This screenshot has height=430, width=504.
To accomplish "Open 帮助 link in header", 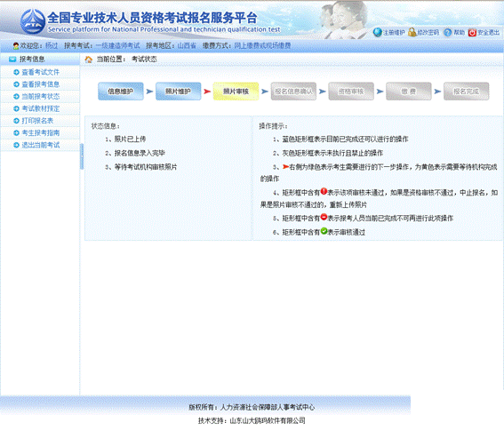I will click(459, 33).
